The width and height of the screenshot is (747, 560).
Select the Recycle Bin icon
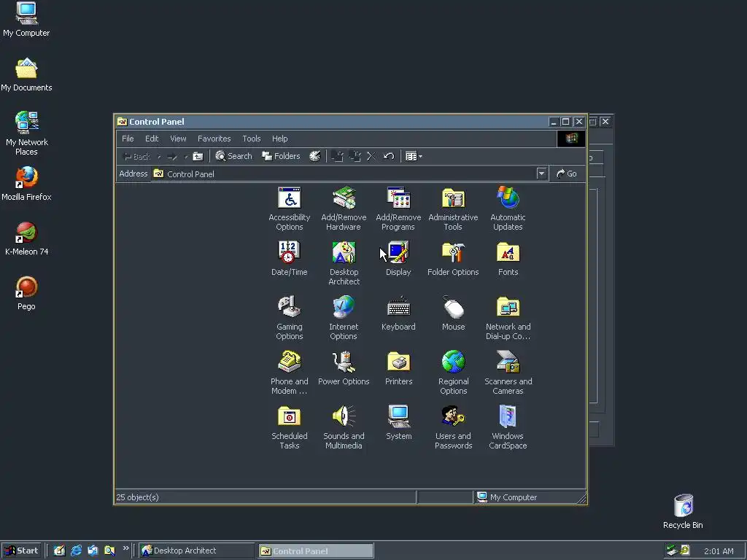(683, 511)
